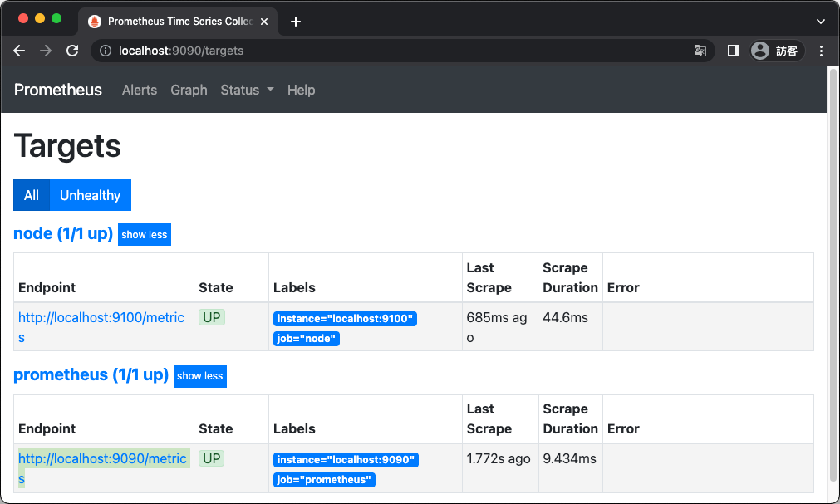Viewport: 840px width, 504px height.
Task: Select the All targets filter
Action: tap(32, 195)
